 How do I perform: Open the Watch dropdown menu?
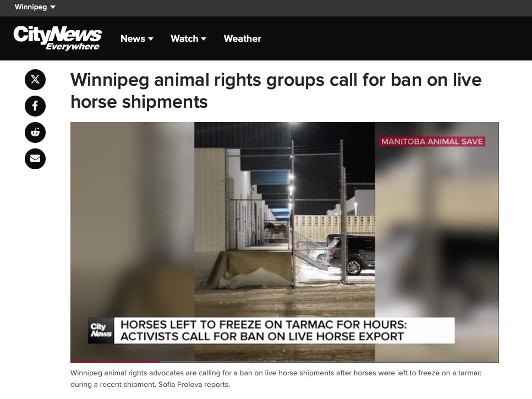click(x=188, y=38)
